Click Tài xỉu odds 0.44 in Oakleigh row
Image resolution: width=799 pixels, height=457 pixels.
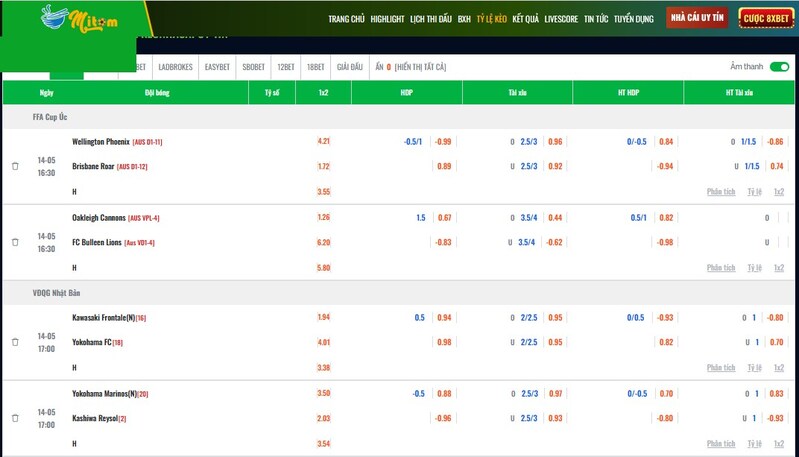tap(555, 218)
